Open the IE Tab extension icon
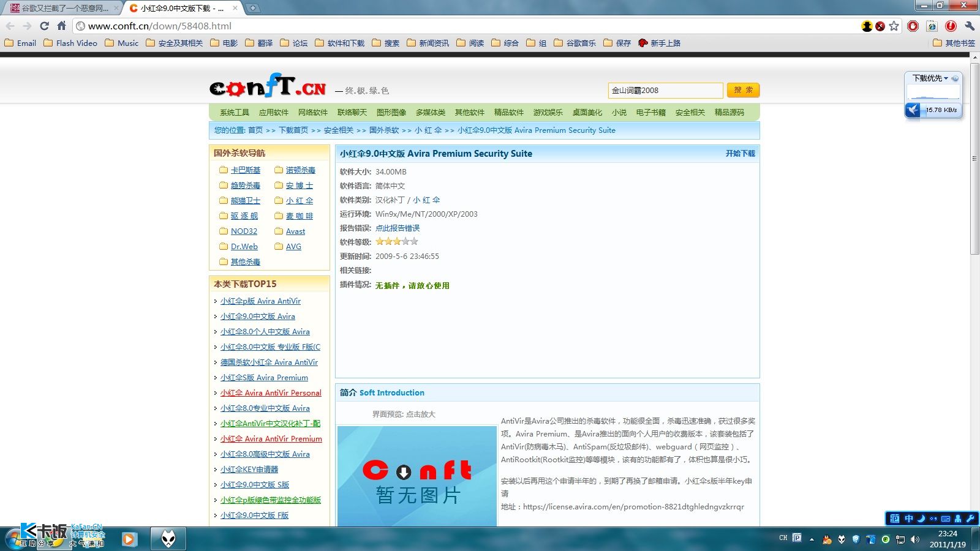 tap(932, 26)
